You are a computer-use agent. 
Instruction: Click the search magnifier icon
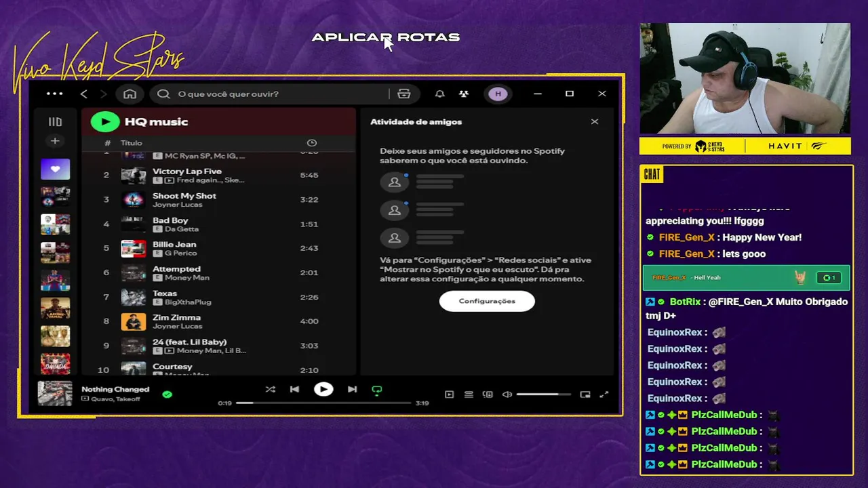click(163, 94)
